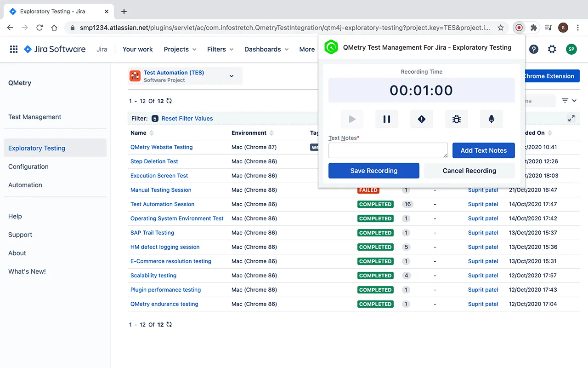This screenshot has height=368, width=588.
Task: Reload the page
Action: (40, 28)
